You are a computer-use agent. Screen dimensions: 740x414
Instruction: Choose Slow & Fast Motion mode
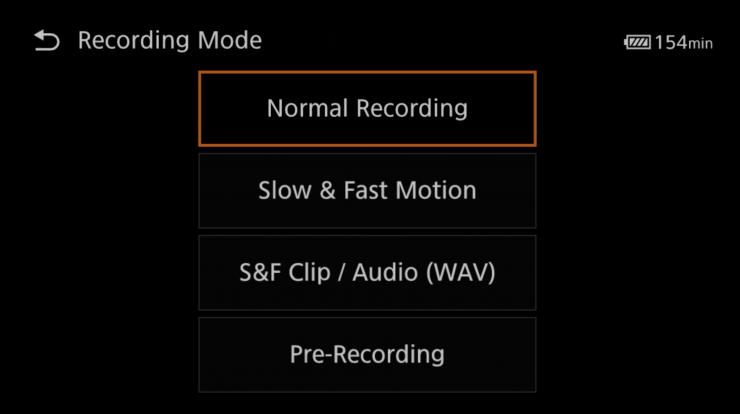(x=367, y=190)
